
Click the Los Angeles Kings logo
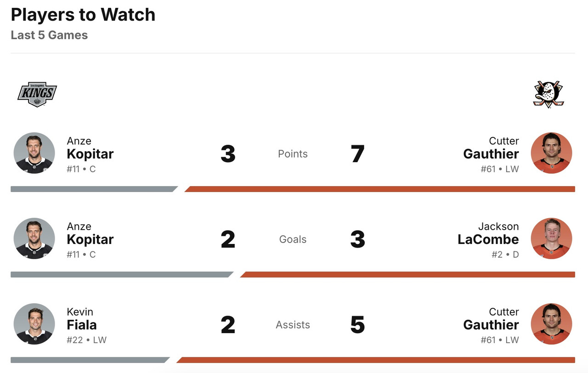[37, 94]
